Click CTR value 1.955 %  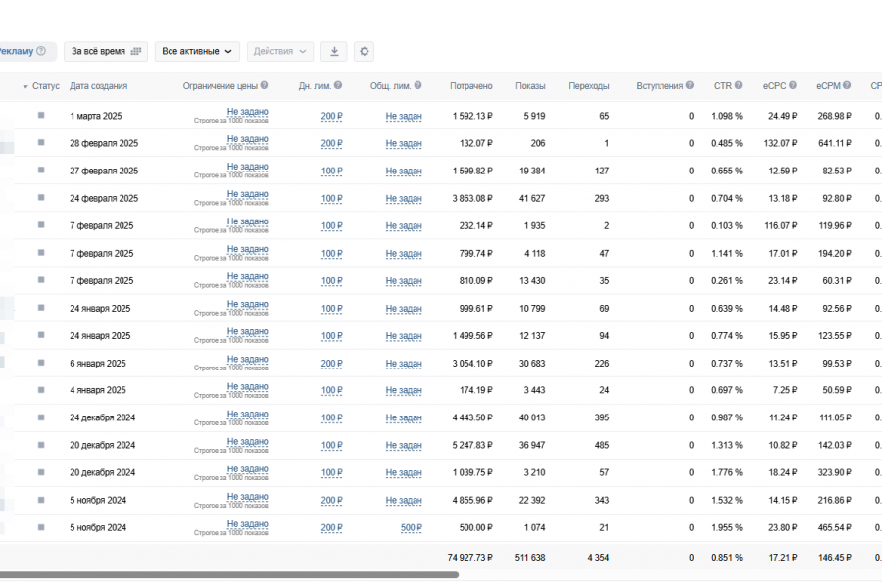(727, 528)
